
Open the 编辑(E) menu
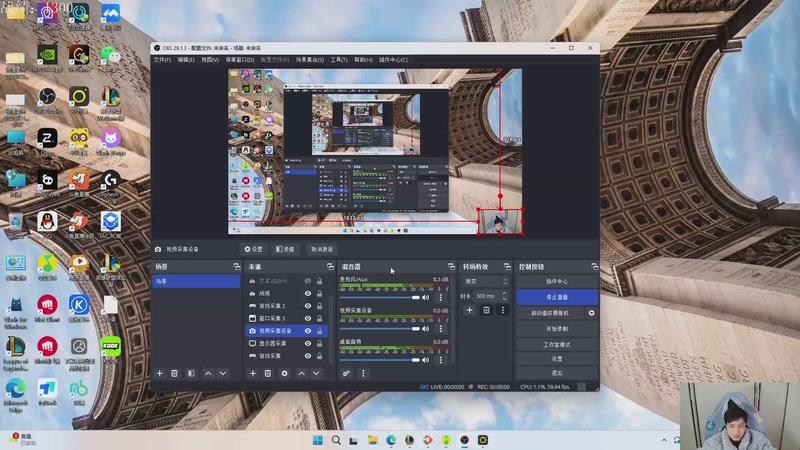point(186,60)
